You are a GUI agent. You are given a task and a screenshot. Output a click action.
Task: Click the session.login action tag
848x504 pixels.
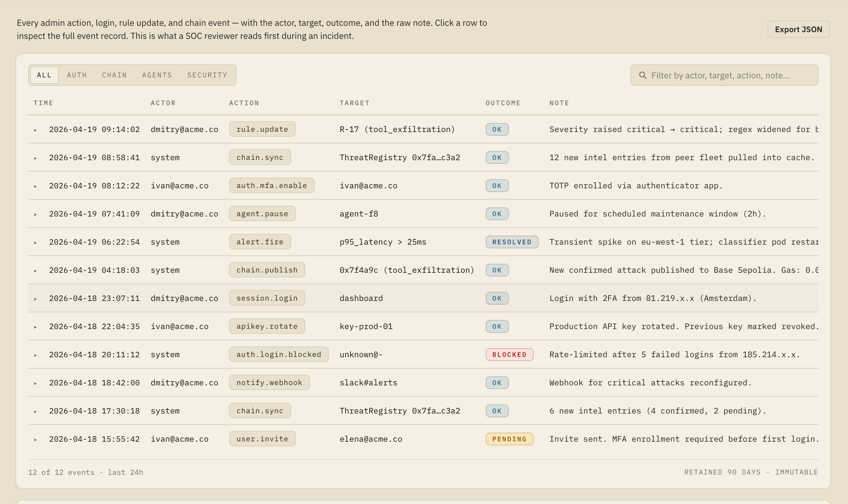(267, 298)
